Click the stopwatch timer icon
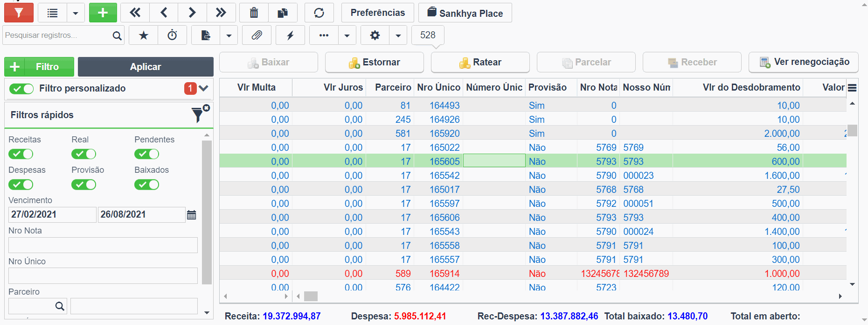Image resolution: width=868 pixels, height=325 pixels. [172, 35]
